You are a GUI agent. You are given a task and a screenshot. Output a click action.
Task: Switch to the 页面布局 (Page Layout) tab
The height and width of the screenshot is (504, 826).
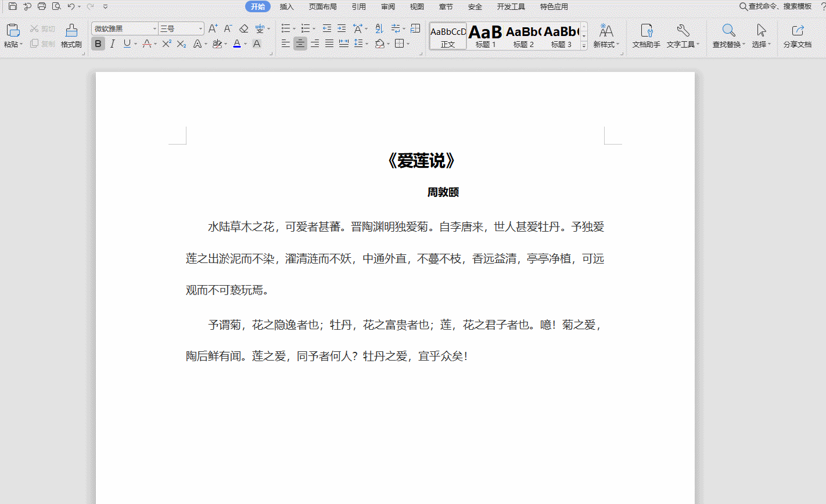coord(323,7)
